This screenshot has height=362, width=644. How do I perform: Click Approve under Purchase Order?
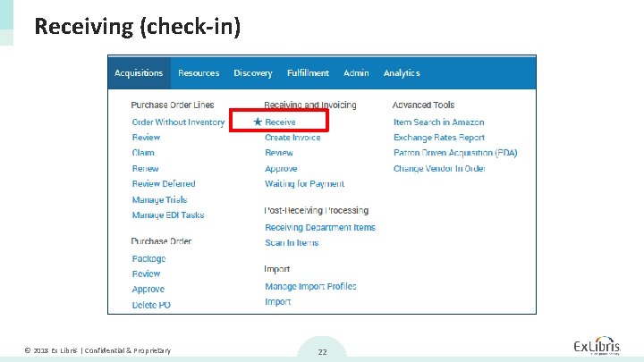tap(148, 290)
